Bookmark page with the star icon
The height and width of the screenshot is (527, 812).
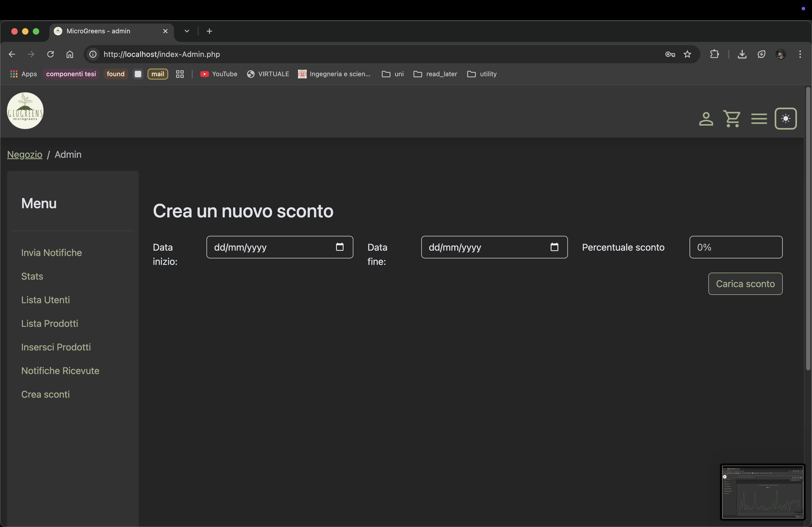pyautogui.click(x=687, y=54)
